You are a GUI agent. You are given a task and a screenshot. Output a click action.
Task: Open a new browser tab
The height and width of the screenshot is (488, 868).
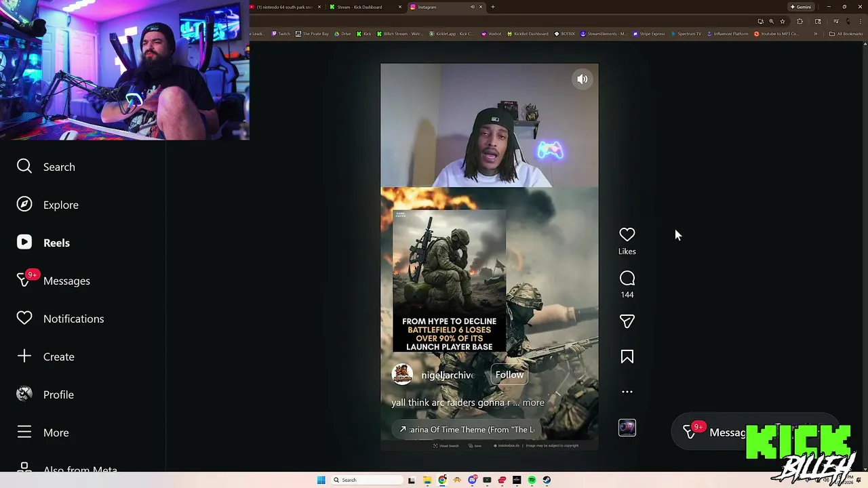[492, 7]
